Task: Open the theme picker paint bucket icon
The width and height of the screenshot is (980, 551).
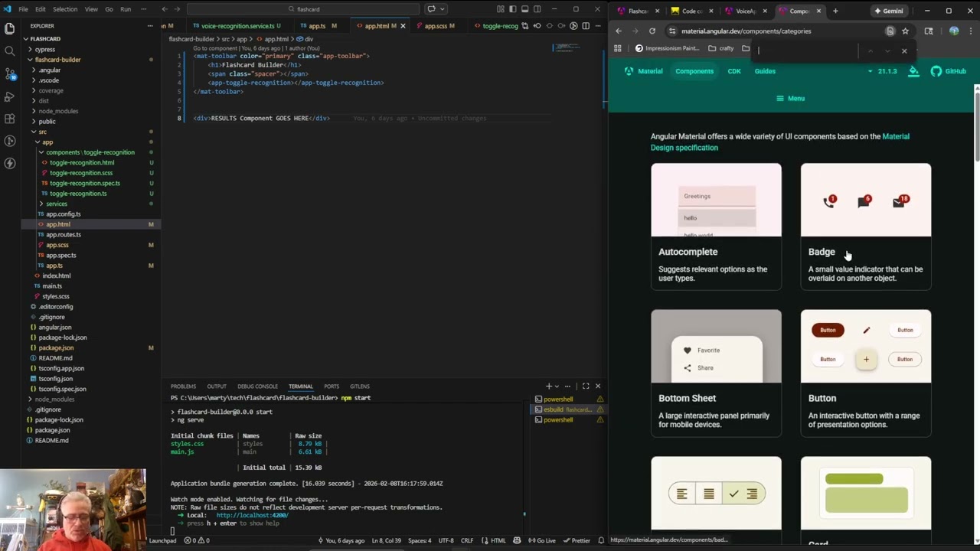Action: (x=913, y=71)
